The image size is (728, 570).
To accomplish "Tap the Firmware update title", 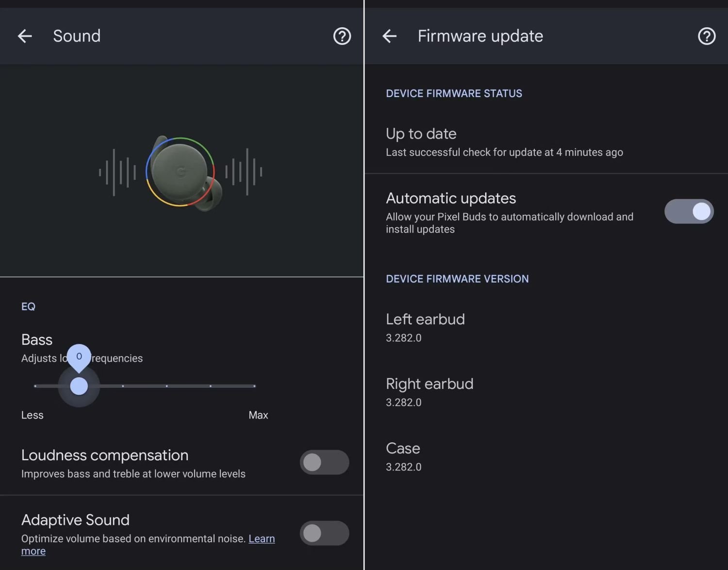I will [x=480, y=36].
